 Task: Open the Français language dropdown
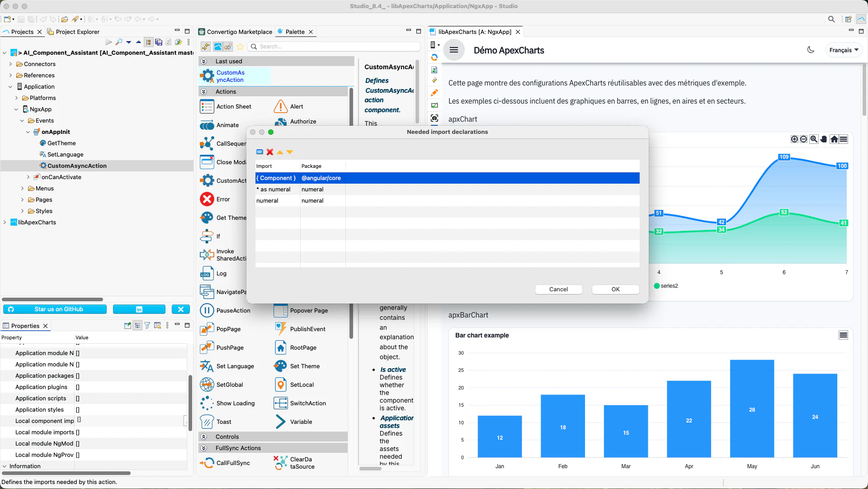(844, 50)
